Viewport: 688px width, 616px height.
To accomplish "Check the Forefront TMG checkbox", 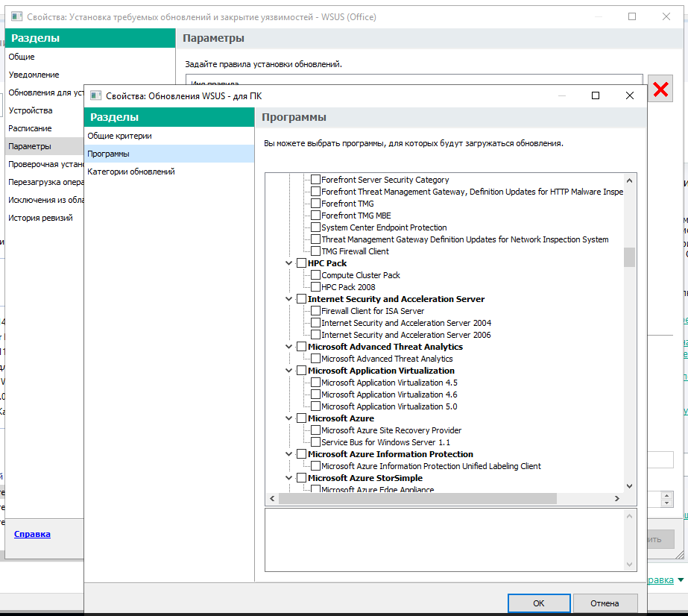I will point(315,204).
